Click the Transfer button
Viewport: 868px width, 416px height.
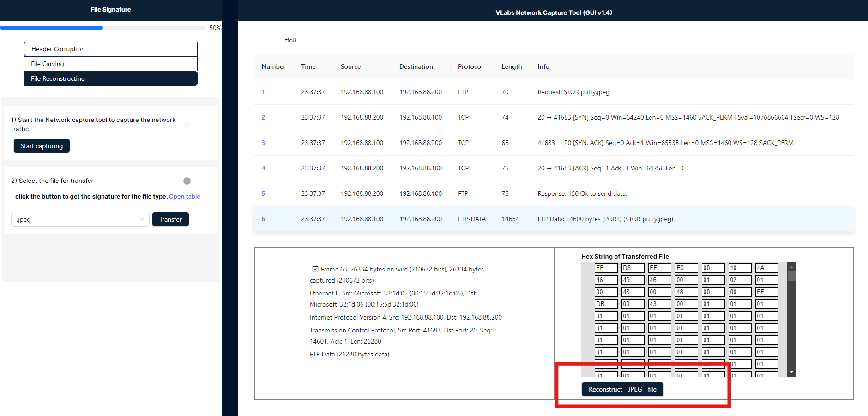pyautogui.click(x=170, y=219)
